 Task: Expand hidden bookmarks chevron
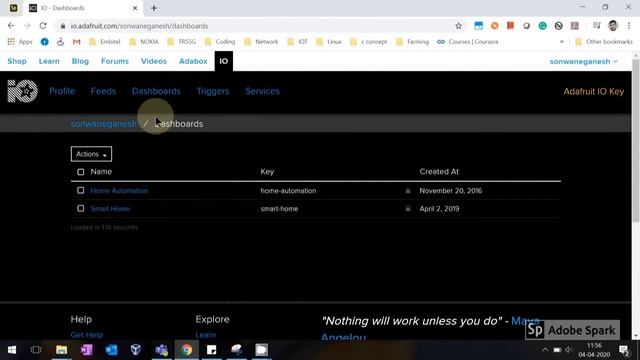tap(562, 42)
